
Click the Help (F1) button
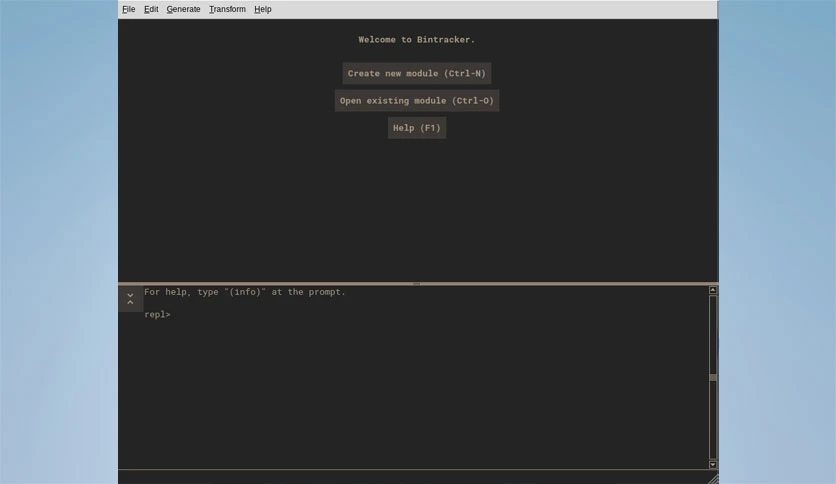[417, 128]
